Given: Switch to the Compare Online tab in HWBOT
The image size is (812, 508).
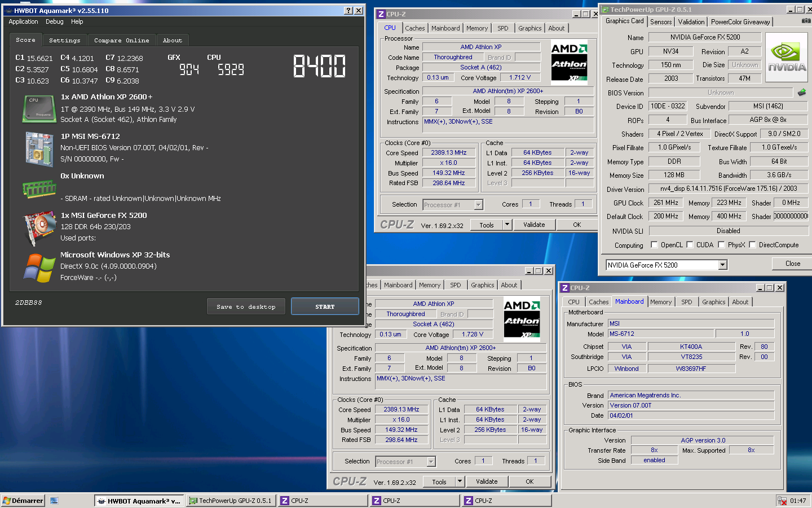Looking at the screenshot, I should tap(122, 40).
